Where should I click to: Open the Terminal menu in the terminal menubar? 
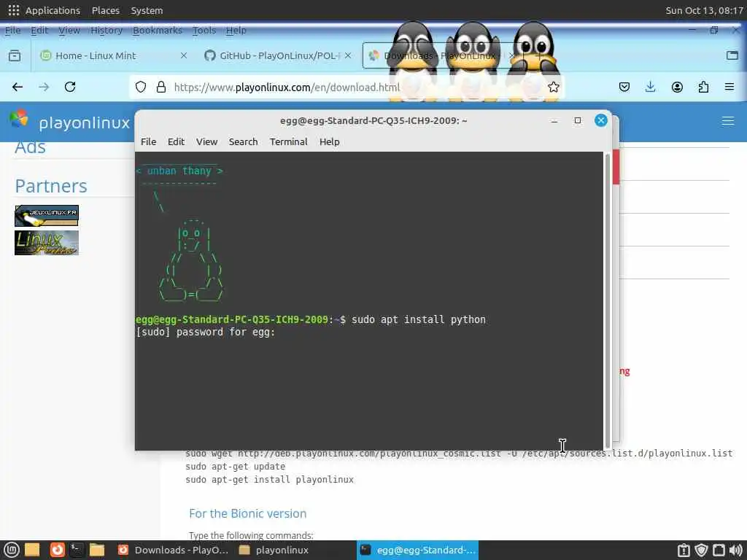288,141
